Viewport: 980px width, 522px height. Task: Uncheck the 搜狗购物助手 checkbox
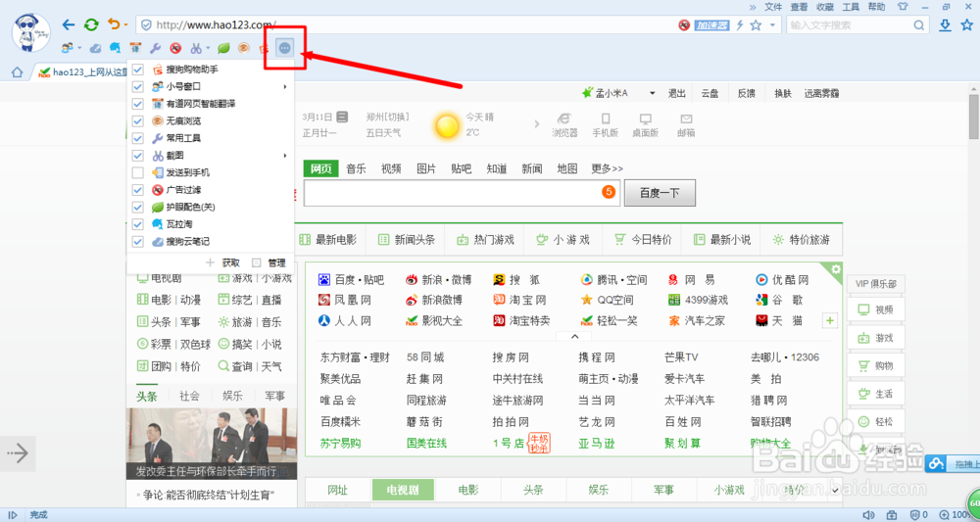(138, 69)
